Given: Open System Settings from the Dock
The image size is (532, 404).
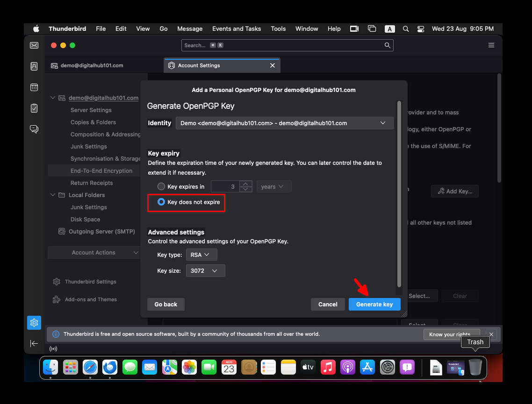Looking at the screenshot, I should tap(387, 367).
